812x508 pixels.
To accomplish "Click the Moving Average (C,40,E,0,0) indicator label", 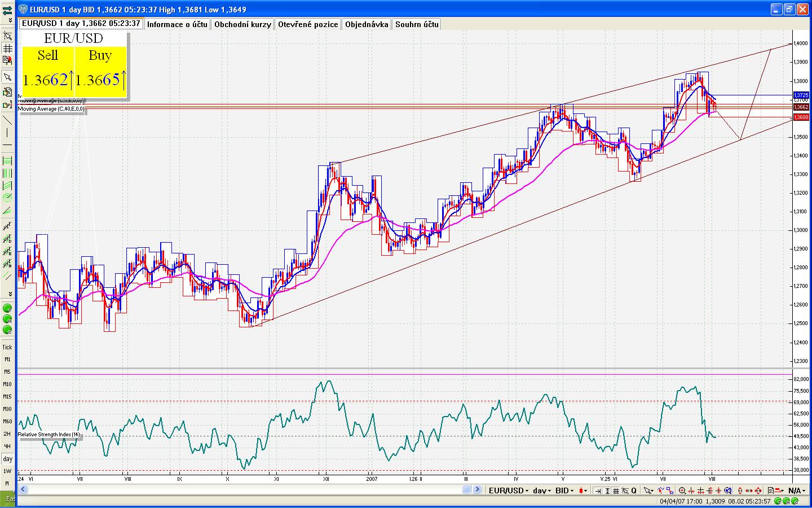I will [x=52, y=109].
